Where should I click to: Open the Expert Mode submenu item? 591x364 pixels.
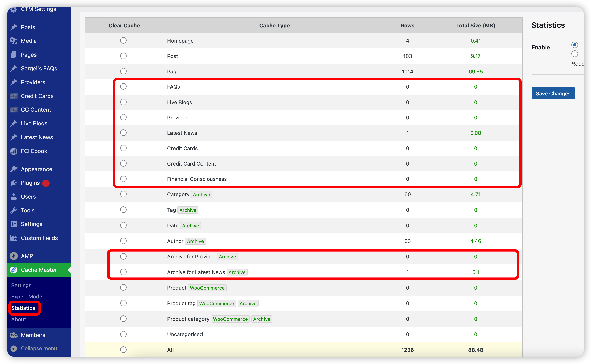[x=27, y=297]
